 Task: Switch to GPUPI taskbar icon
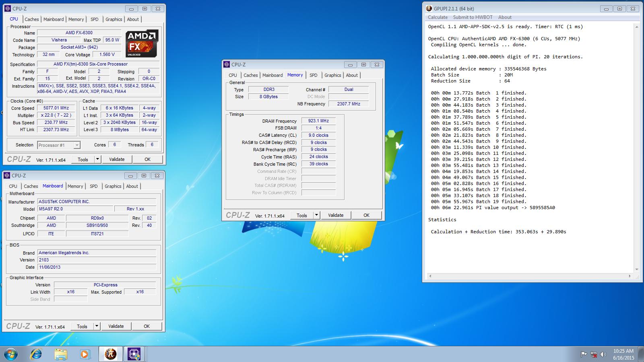coord(110,354)
